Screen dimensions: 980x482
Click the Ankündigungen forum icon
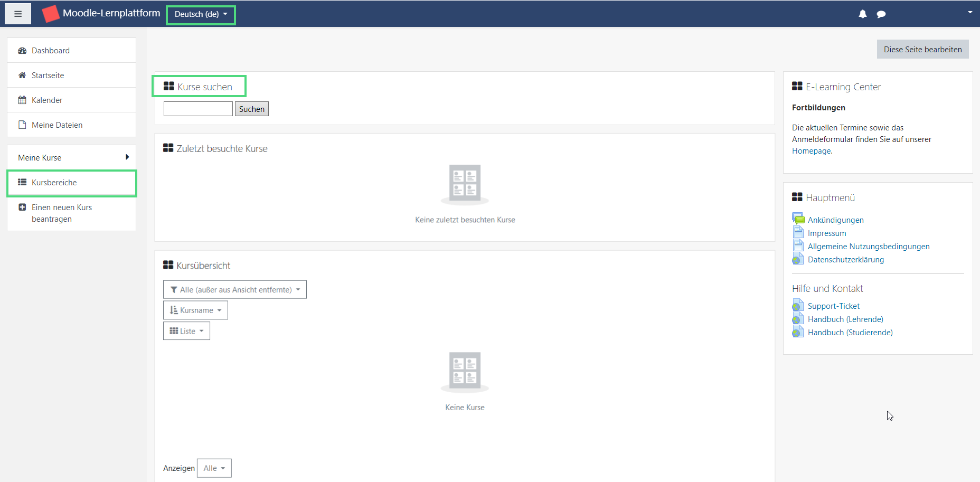point(798,219)
